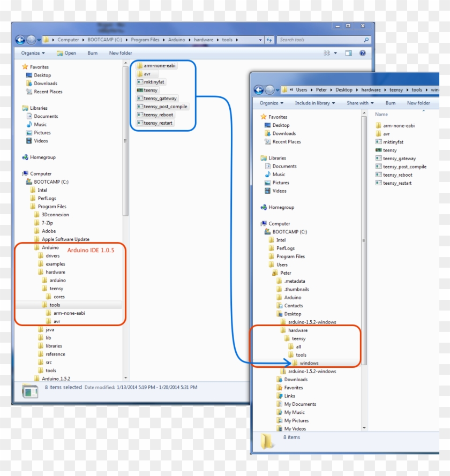Screen dimensions: 450x476
Task: Select the windows folder in the right tree
Action: pos(309,363)
